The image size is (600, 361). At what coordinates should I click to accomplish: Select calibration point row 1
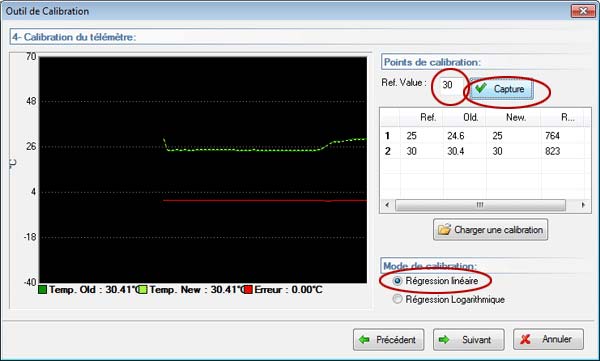[x=485, y=136]
